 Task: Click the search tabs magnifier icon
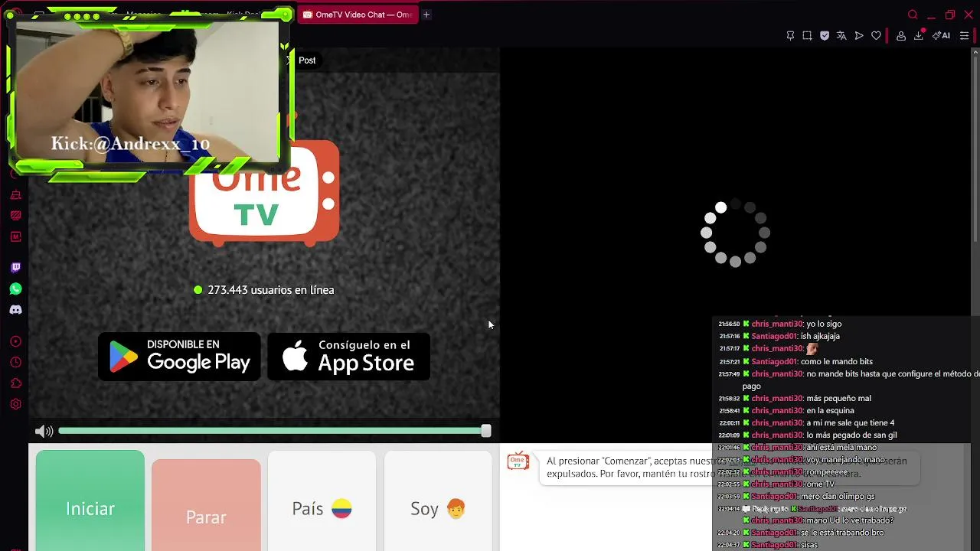click(x=913, y=15)
